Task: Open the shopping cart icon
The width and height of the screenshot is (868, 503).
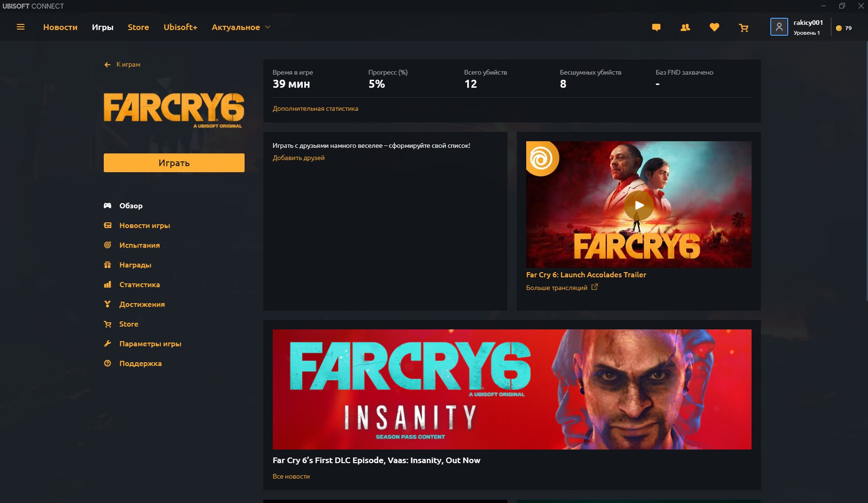Action: pyautogui.click(x=744, y=28)
